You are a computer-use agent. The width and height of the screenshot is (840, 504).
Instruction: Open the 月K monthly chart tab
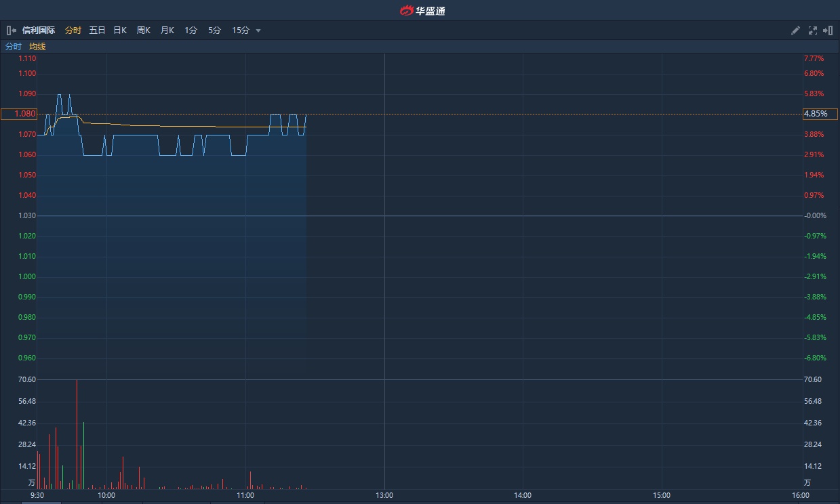(x=167, y=30)
